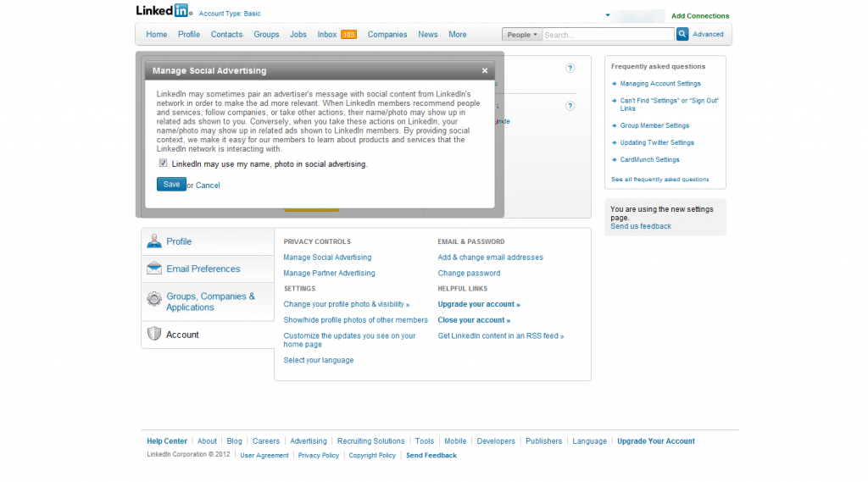Open Privacy Policy footer link
The height and width of the screenshot is (482, 868).
point(319,456)
